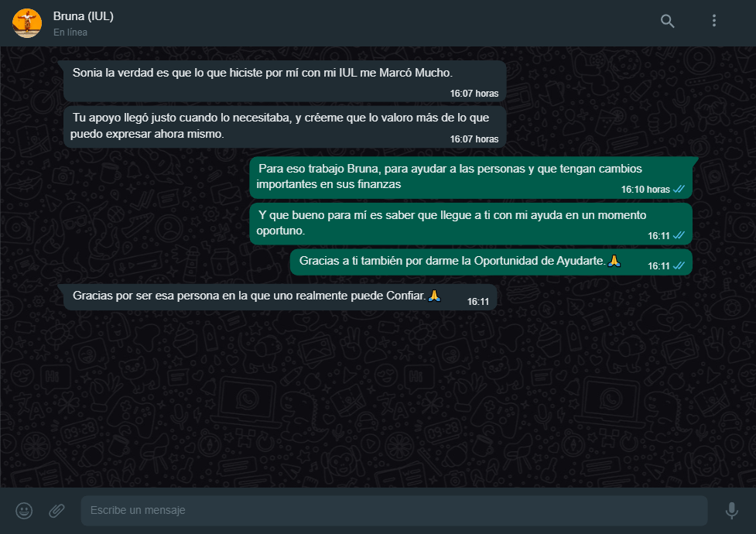Click the contact name Bruna (IUL)
Image resolution: width=756 pixels, height=534 pixels.
click(x=84, y=16)
